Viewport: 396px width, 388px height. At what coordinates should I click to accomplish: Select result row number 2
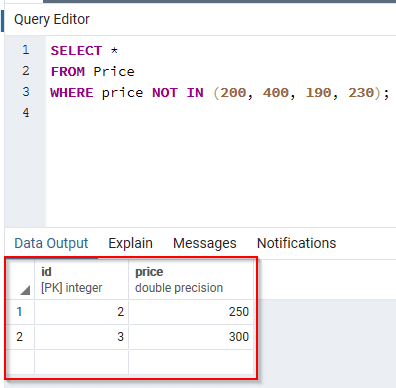coord(19,337)
